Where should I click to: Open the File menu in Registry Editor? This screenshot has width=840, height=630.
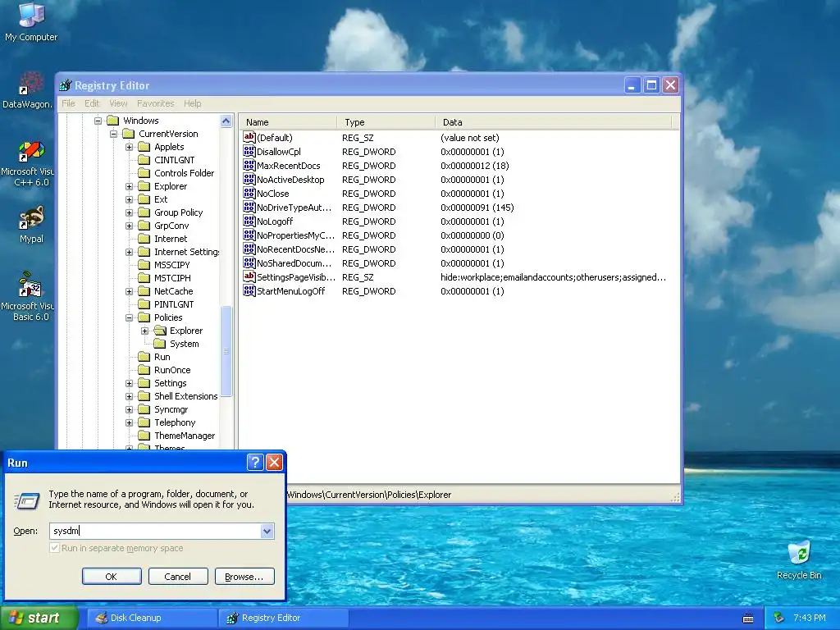pyautogui.click(x=68, y=103)
